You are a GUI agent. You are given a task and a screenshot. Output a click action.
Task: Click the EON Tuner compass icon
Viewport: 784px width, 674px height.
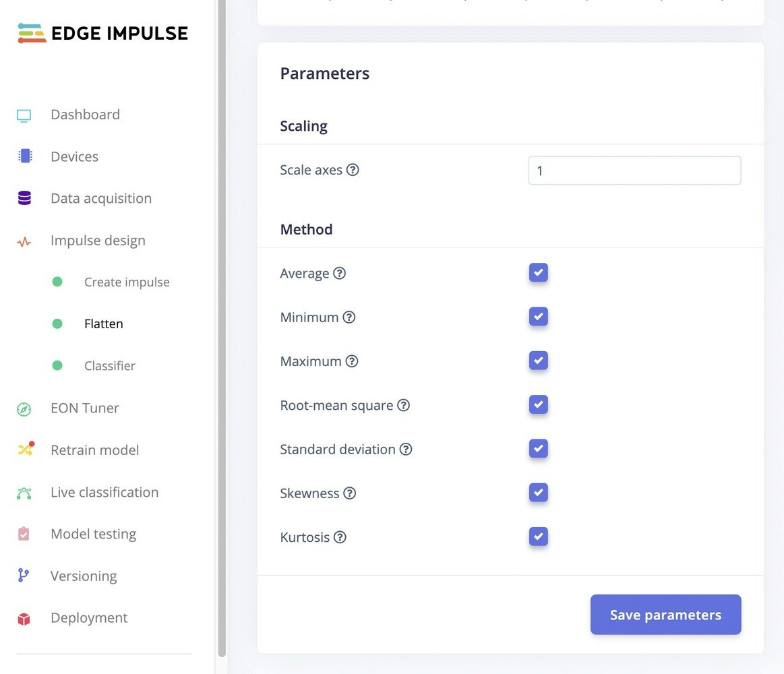(x=24, y=409)
